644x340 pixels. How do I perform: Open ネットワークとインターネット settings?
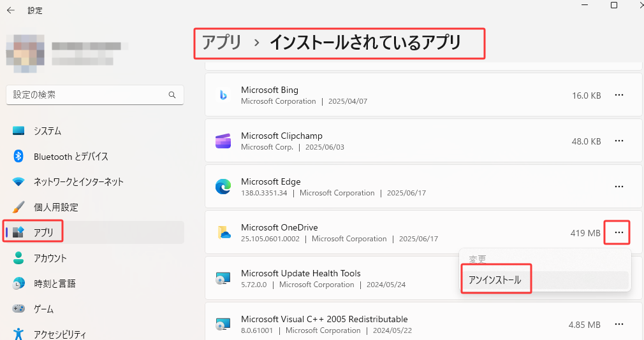pyautogui.click(x=95, y=181)
